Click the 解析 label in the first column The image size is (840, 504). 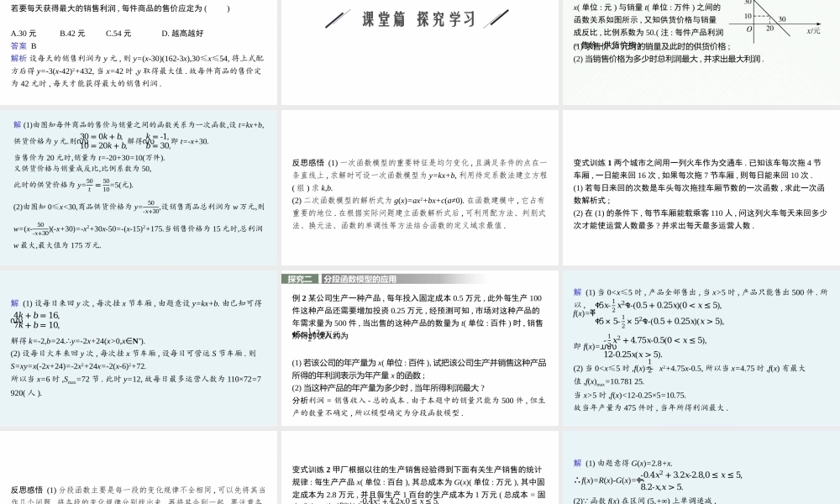point(18,59)
